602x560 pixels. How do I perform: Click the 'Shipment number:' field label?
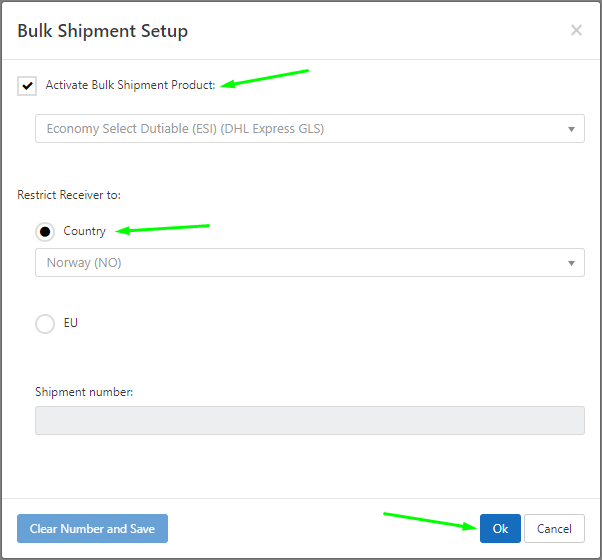(84, 392)
